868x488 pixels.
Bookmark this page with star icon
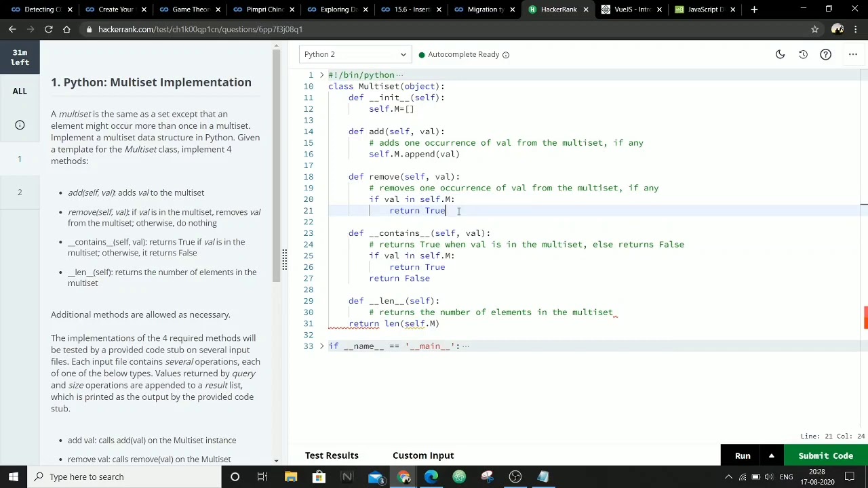tap(814, 29)
